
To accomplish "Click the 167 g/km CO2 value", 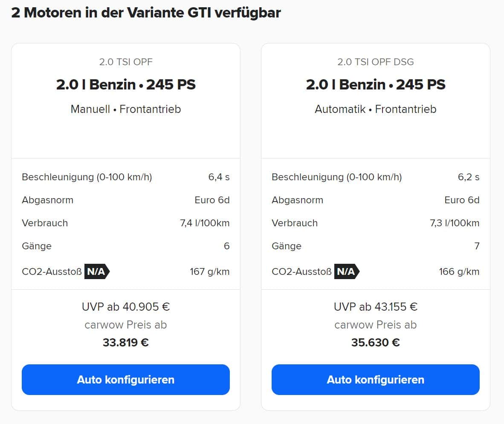I will (x=209, y=272).
